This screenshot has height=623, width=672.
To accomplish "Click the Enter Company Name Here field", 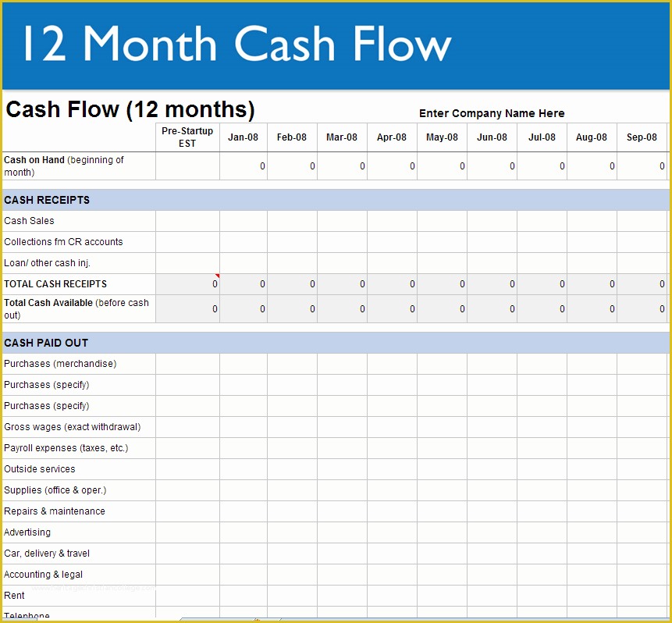I will click(492, 113).
